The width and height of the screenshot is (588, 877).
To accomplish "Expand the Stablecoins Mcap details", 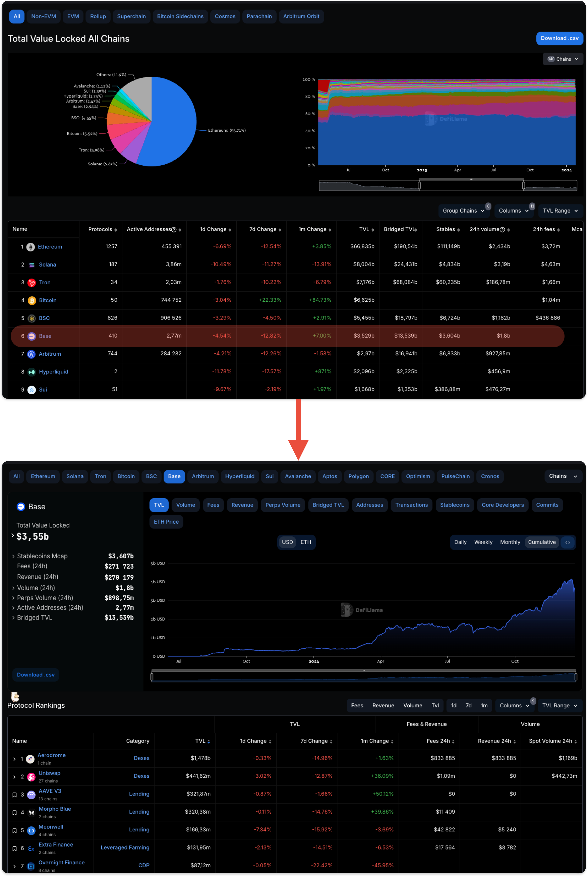I will (13, 557).
